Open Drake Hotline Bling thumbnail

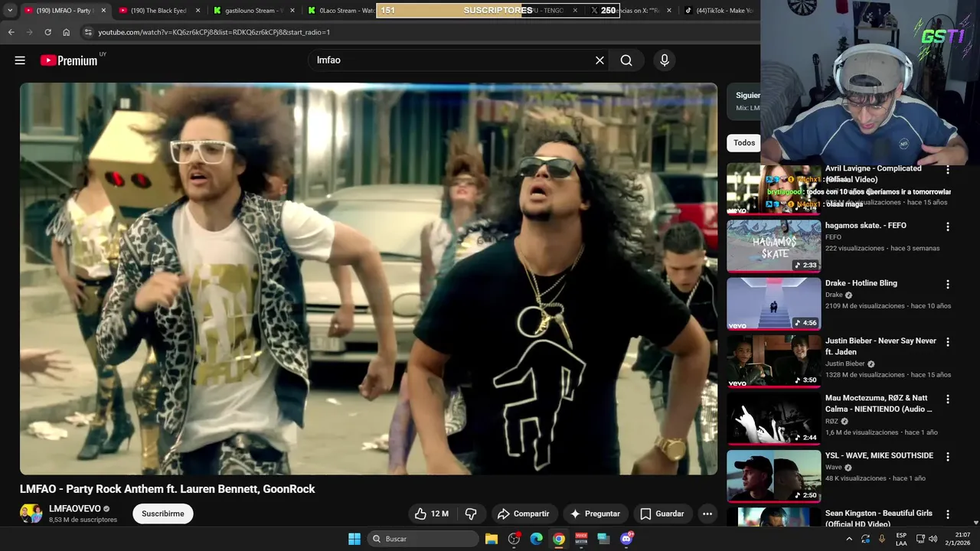pos(773,303)
